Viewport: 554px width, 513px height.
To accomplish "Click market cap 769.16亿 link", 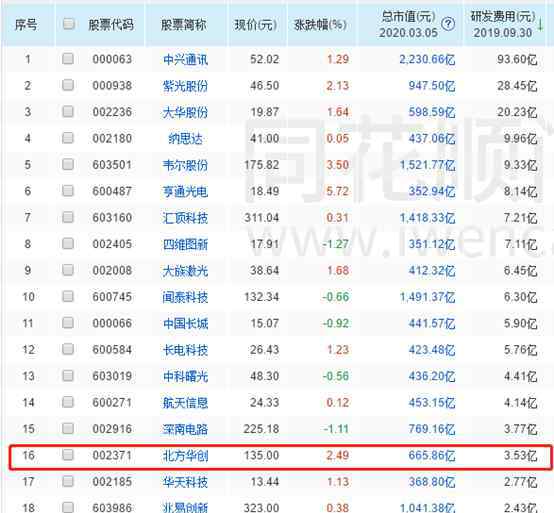I will pyautogui.click(x=432, y=429).
